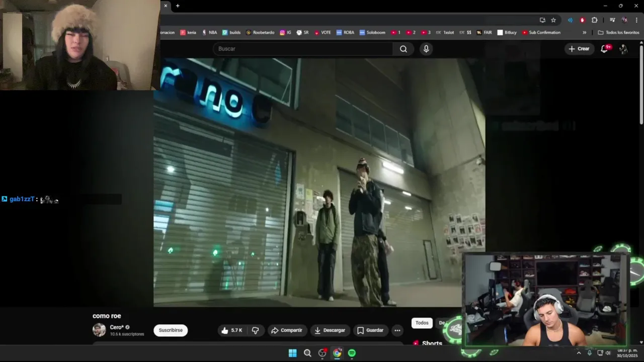The image size is (644, 362).
Task: Open the YouTube bookmark labeled 2
Action: [x=411, y=32]
